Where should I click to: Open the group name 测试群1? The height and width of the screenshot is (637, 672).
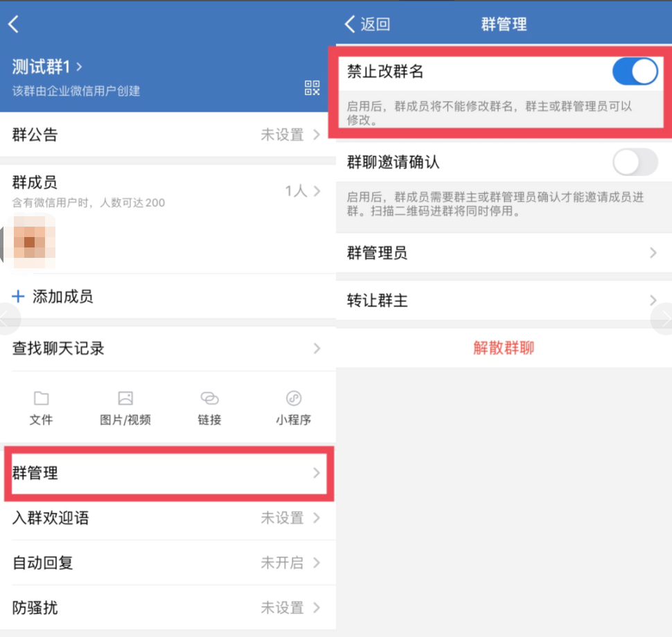(x=46, y=67)
